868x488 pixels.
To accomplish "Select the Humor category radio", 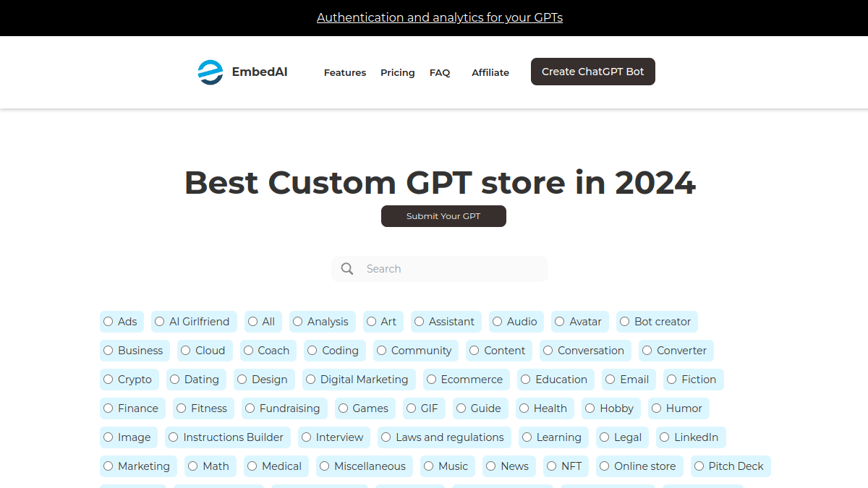I will [657, 408].
